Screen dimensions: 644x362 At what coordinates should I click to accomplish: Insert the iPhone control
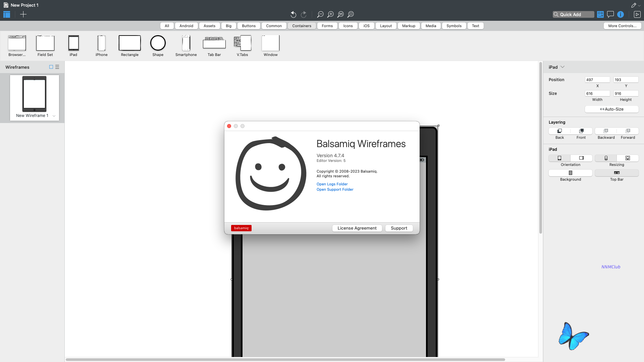[x=102, y=46]
